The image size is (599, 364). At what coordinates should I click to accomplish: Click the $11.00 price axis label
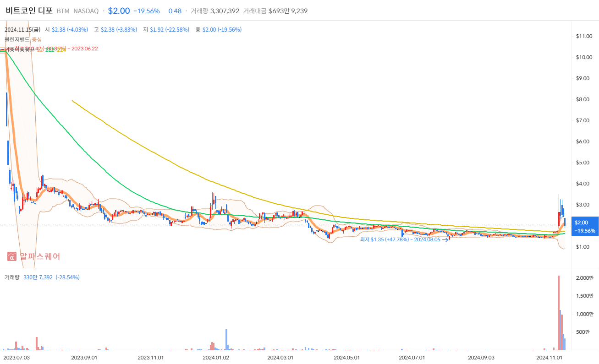click(x=583, y=36)
